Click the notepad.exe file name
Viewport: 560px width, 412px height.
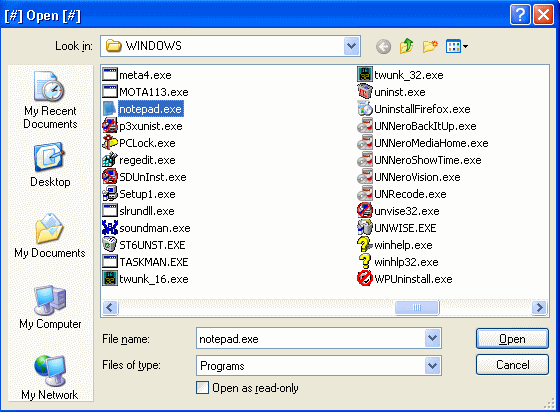click(x=150, y=109)
